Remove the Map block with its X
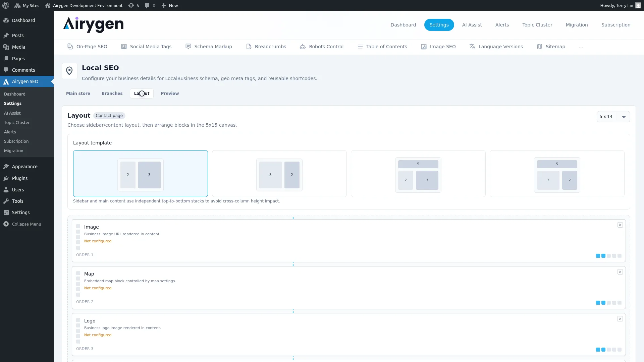 [x=620, y=272]
